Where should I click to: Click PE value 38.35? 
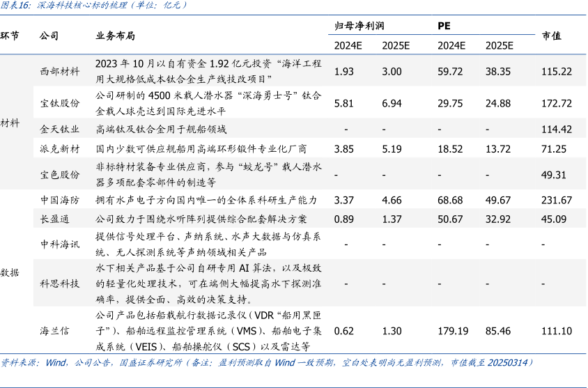pos(498,71)
